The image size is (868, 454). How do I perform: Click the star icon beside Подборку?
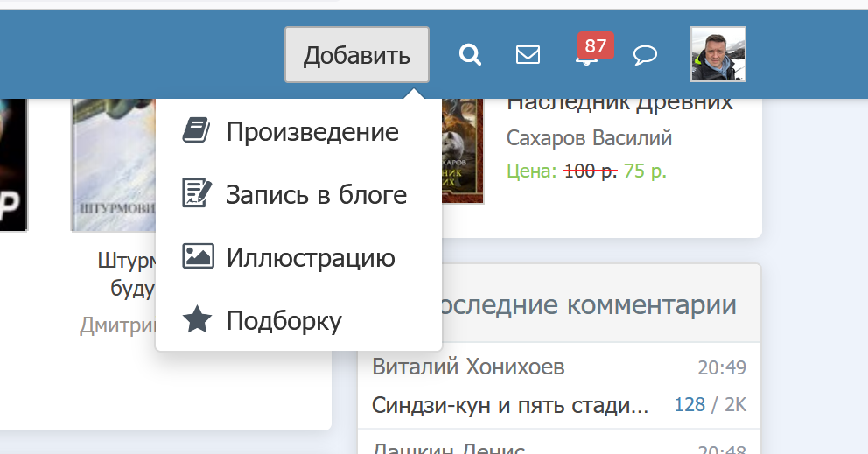pyautogui.click(x=197, y=320)
